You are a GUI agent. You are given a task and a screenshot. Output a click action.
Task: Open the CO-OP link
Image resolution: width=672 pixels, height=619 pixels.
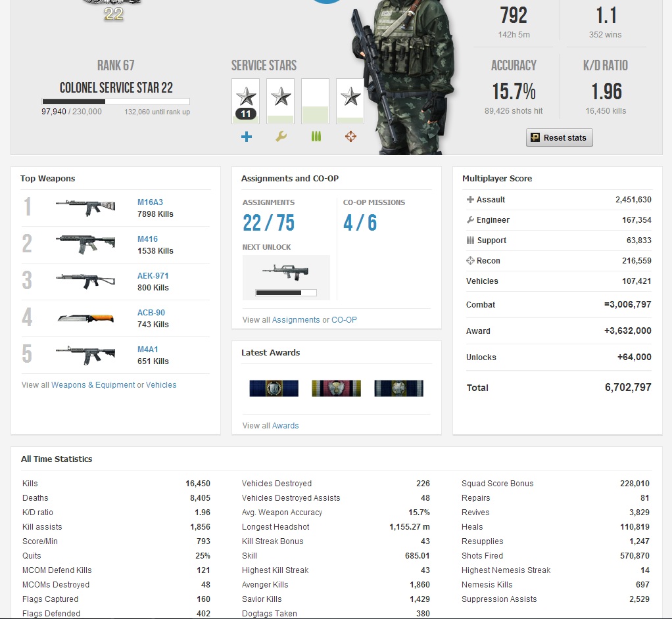tap(344, 319)
